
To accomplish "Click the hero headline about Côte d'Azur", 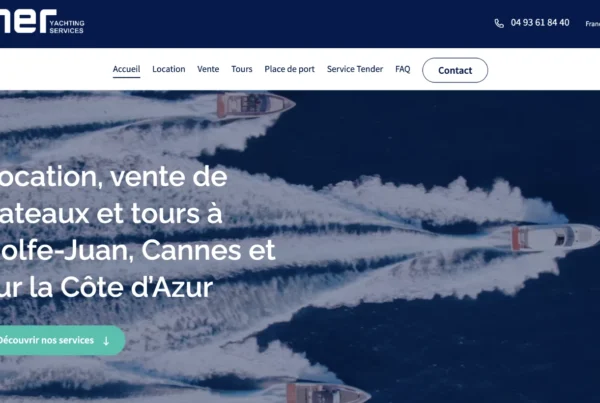I will coord(138,232).
